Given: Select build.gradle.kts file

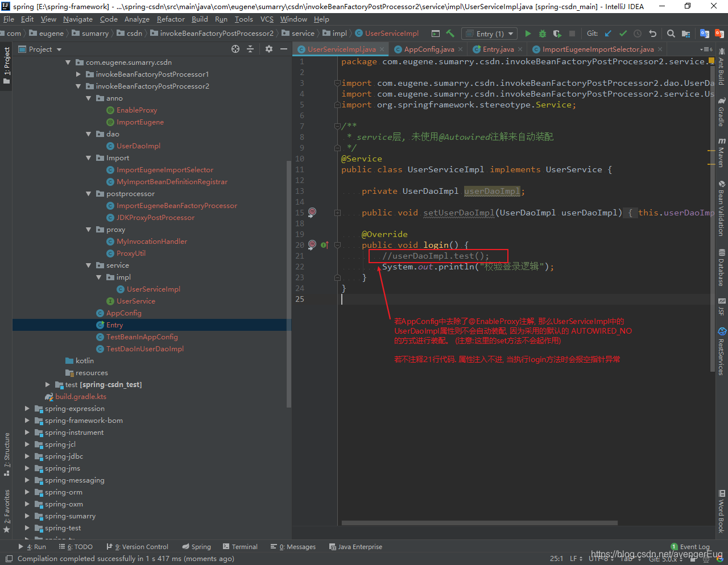Looking at the screenshot, I should [x=81, y=397].
